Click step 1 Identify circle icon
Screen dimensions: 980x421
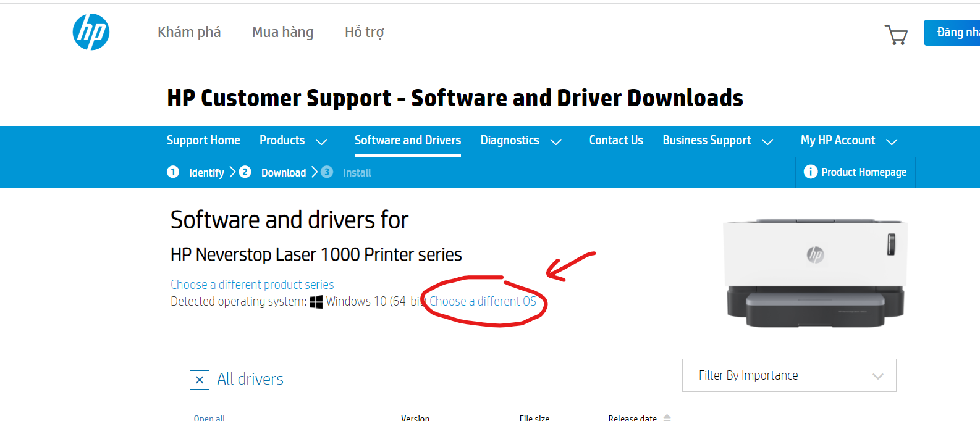coord(173,172)
